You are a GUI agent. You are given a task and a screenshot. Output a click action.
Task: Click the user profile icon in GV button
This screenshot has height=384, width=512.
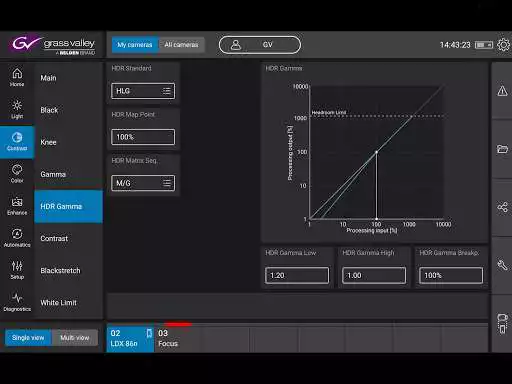tap(236, 45)
